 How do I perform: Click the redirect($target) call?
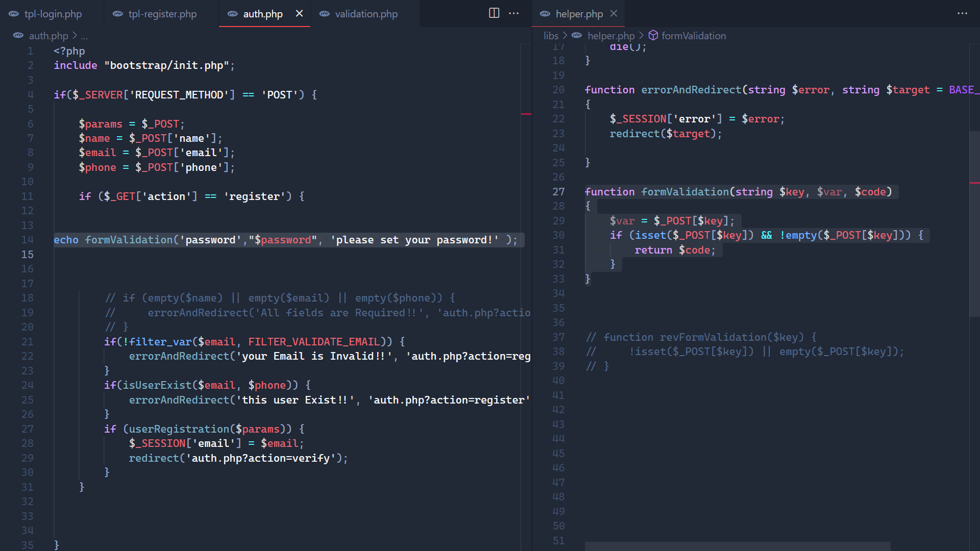click(666, 134)
